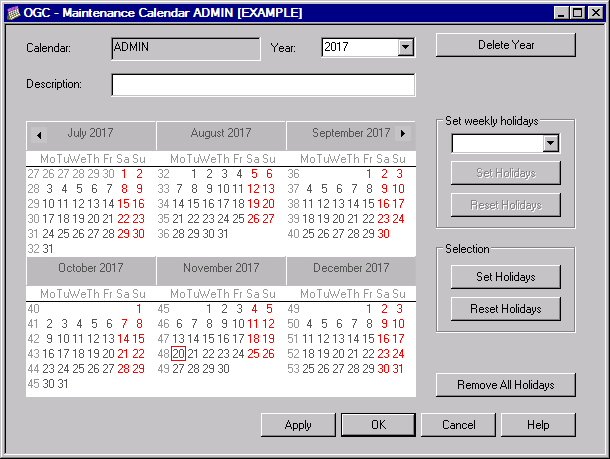The height and width of the screenshot is (459, 610).
Task: Click into the Description input field
Action: click(263, 85)
